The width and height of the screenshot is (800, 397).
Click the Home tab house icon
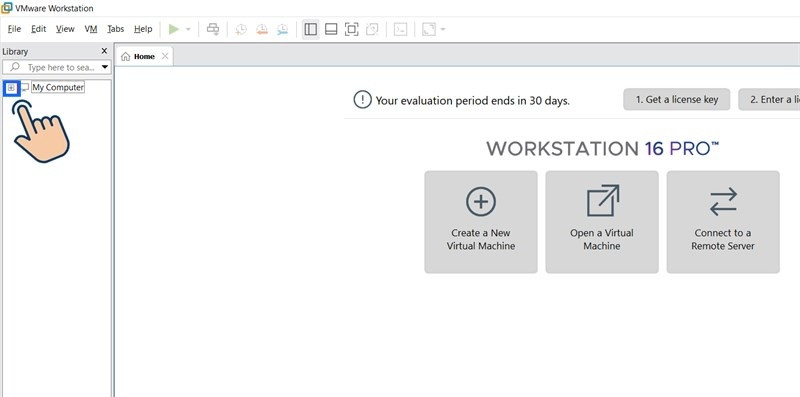click(126, 57)
